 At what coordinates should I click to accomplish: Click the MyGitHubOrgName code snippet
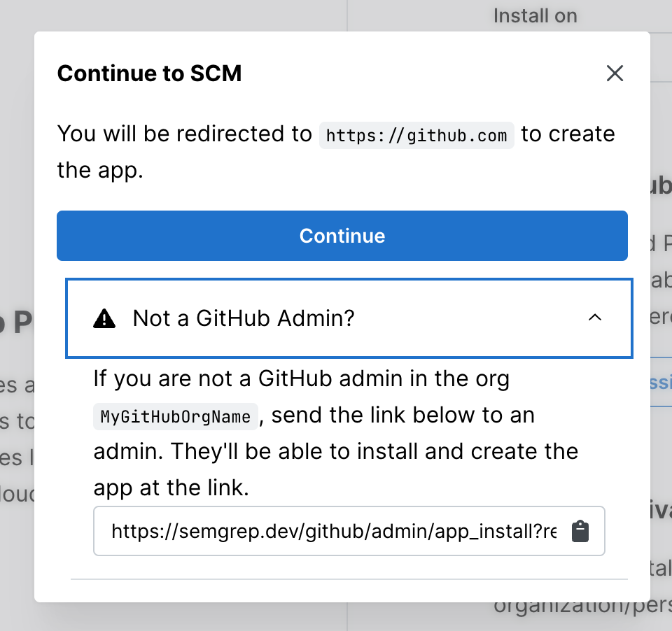[174, 416]
